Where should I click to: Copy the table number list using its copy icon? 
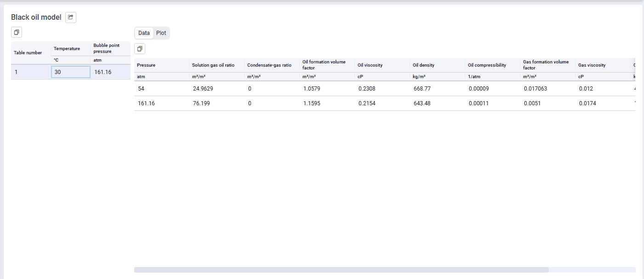17,32
